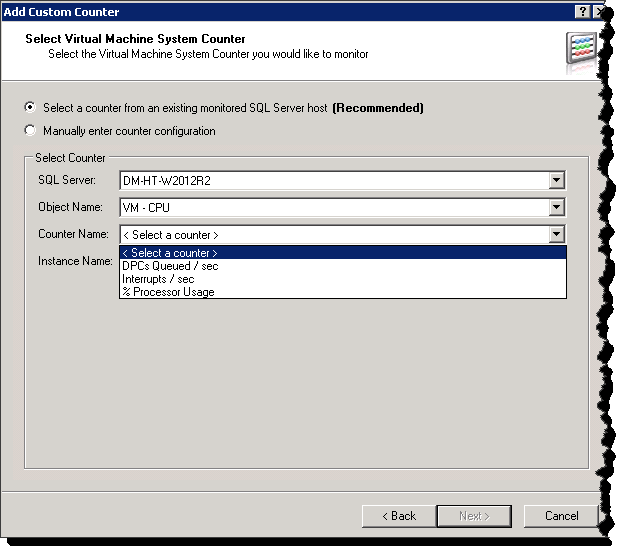Expand the SQL Server dropdown arrow

557,181
